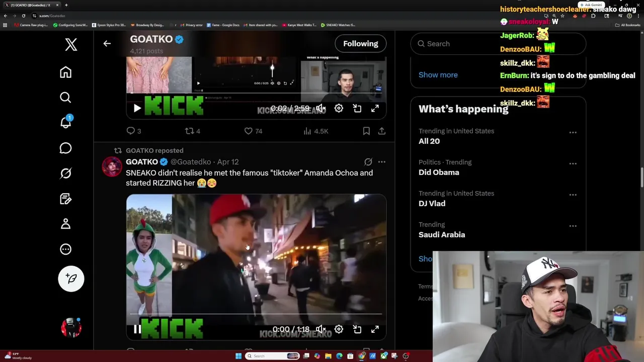Open the three-dot menu beside All 20
The image size is (644, 362).
click(x=573, y=133)
